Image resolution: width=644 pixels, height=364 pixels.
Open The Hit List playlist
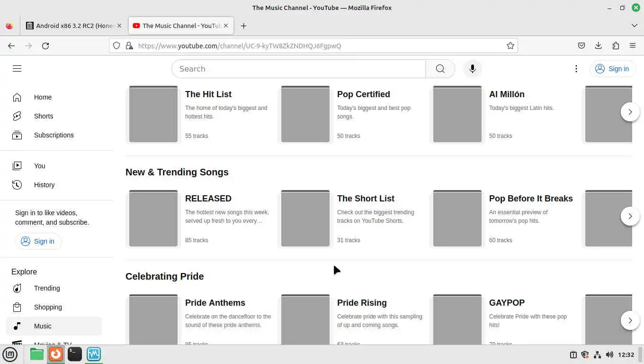tap(208, 94)
